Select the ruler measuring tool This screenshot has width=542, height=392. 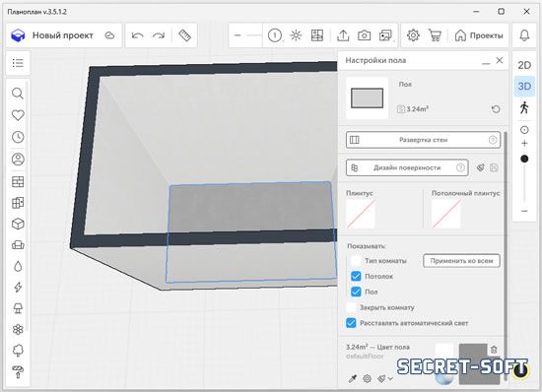(184, 35)
